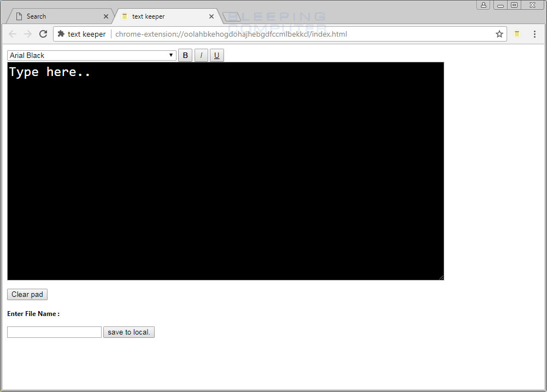The image size is (547, 392).
Task: Click the yellow note extension icon in toolbar
Action: [516, 34]
